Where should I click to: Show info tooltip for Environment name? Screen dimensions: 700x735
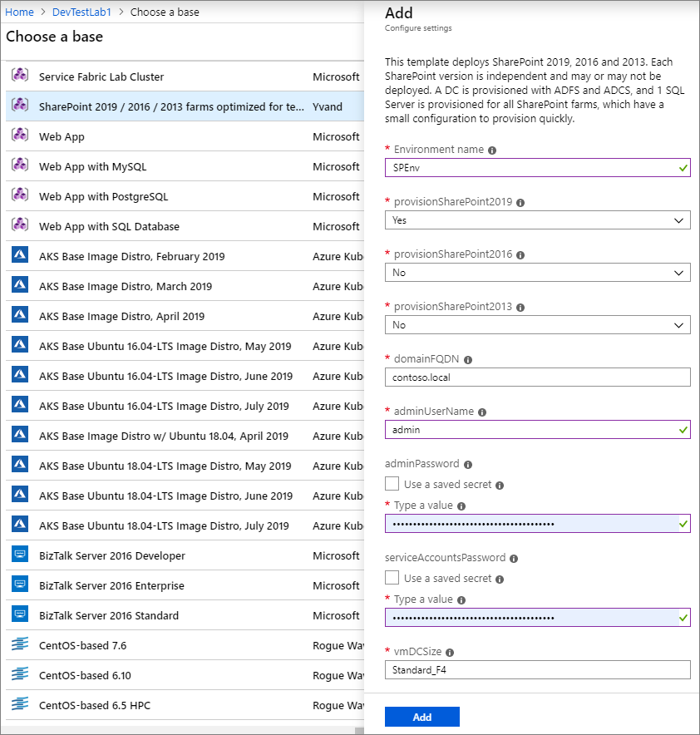pos(492,150)
